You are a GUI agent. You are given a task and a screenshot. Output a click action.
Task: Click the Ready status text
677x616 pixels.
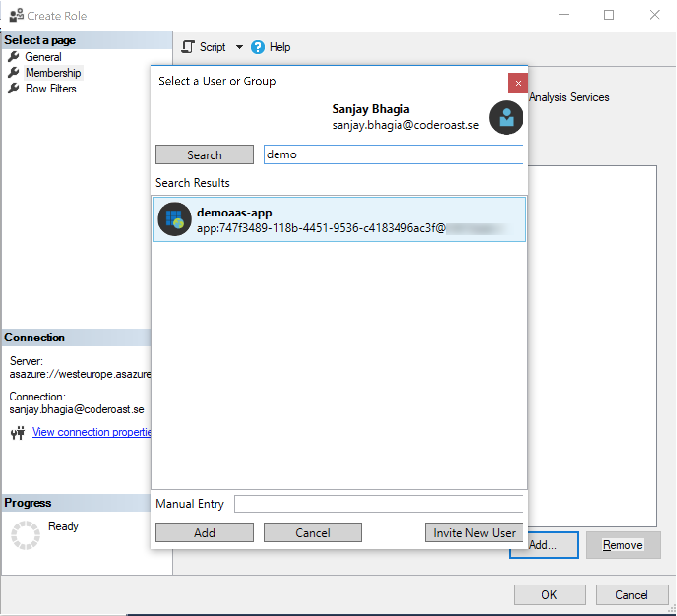[x=63, y=526]
